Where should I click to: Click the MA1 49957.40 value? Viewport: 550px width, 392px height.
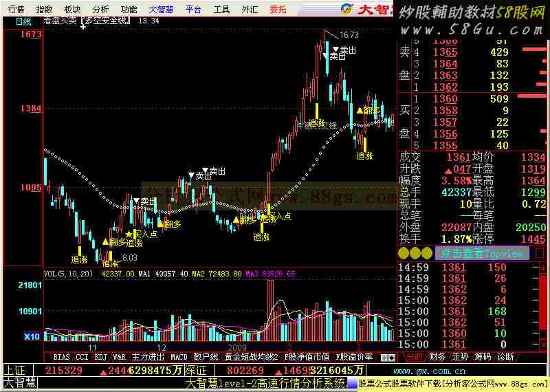(163, 274)
